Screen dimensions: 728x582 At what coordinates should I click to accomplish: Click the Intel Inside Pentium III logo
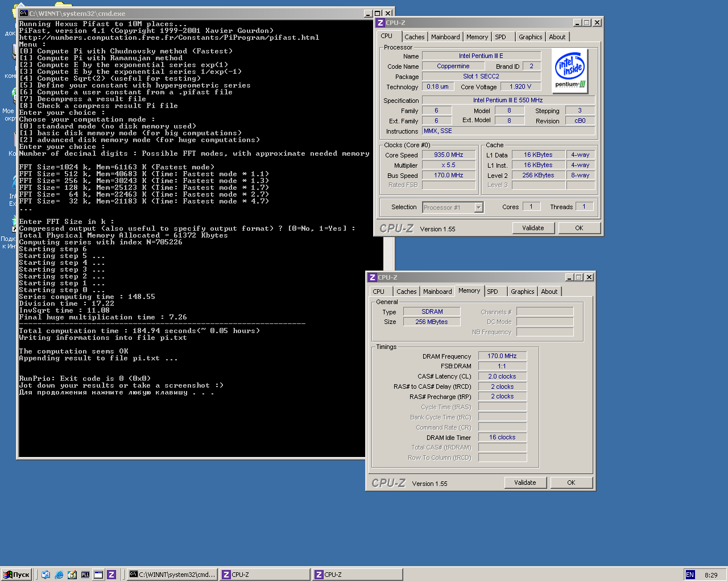[570, 70]
